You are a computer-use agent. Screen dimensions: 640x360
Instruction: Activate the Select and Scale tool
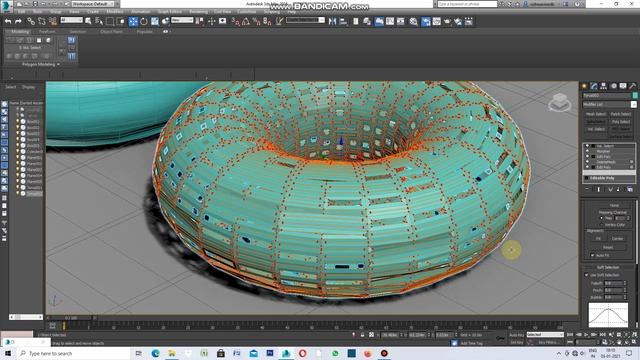[155, 21]
